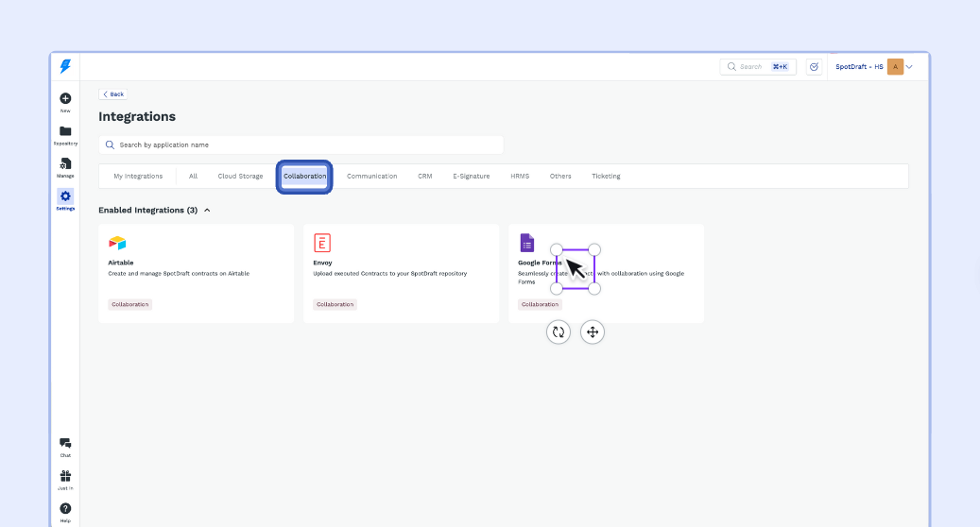The width and height of the screenshot is (980, 527).
Task: Switch to the E-Signature tab
Action: tap(472, 176)
